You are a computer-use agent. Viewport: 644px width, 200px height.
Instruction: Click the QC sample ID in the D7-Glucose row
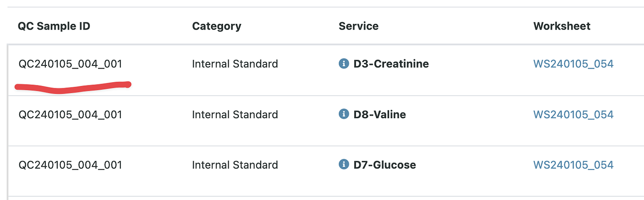pos(70,165)
